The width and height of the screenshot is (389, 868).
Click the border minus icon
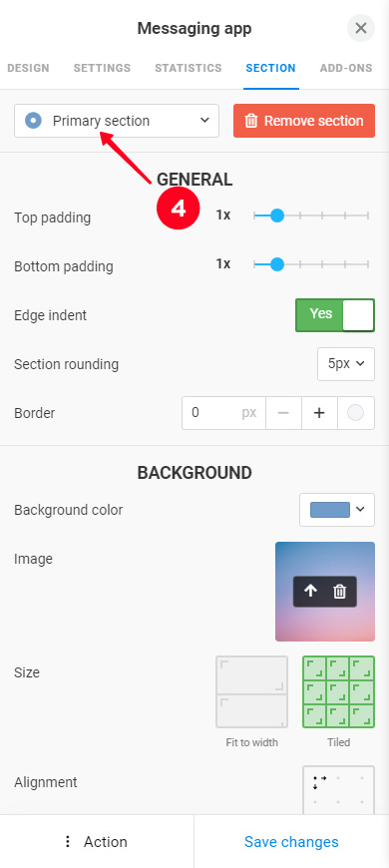pyautogui.click(x=283, y=413)
